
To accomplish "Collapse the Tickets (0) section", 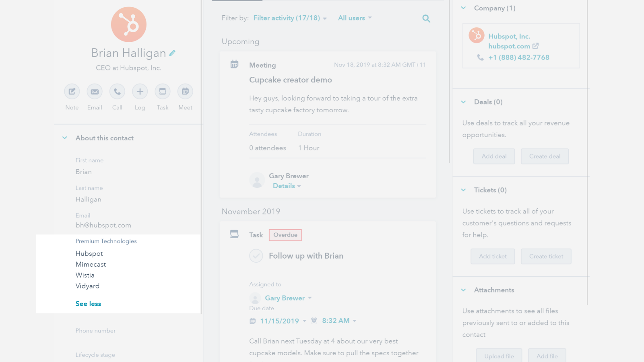I will tap(464, 190).
